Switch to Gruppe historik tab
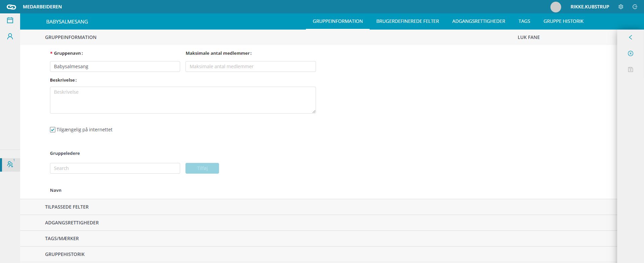This screenshot has height=263, width=644. (563, 21)
